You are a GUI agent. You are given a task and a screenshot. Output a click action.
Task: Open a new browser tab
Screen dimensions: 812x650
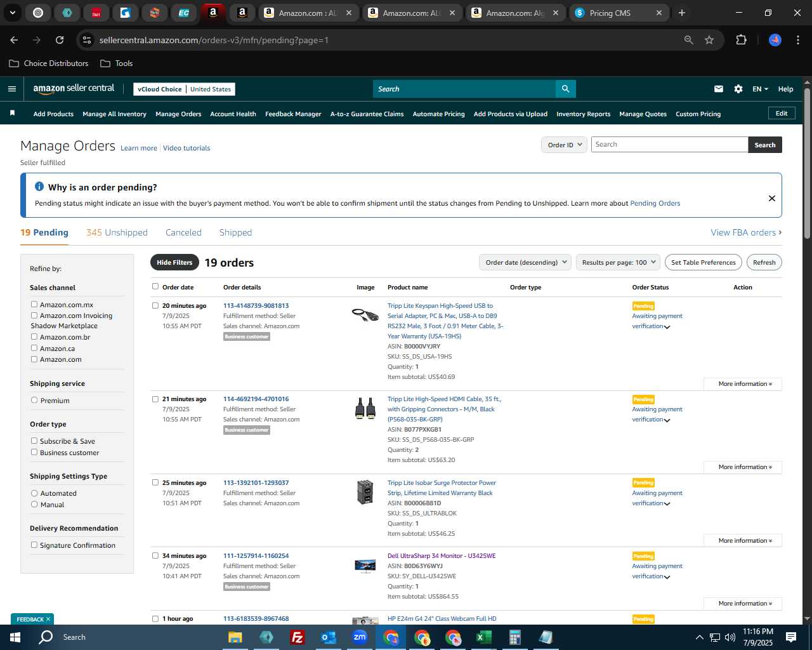coord(682,13)
